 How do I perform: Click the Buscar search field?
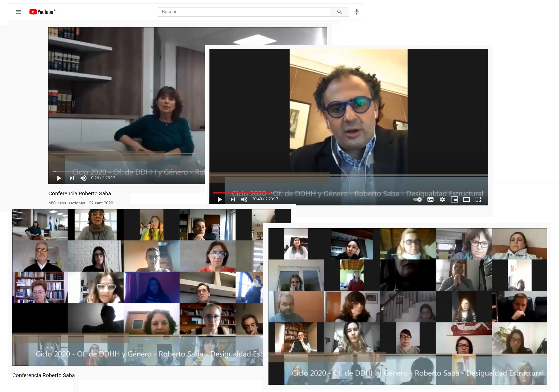click(x=244, y=12)
